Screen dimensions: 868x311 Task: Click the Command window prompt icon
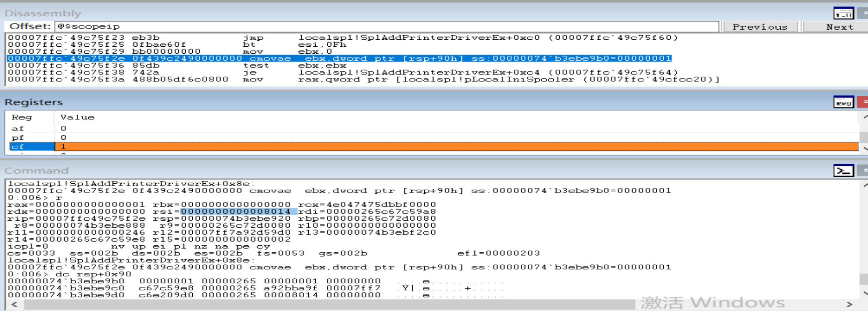coord(844,171)
